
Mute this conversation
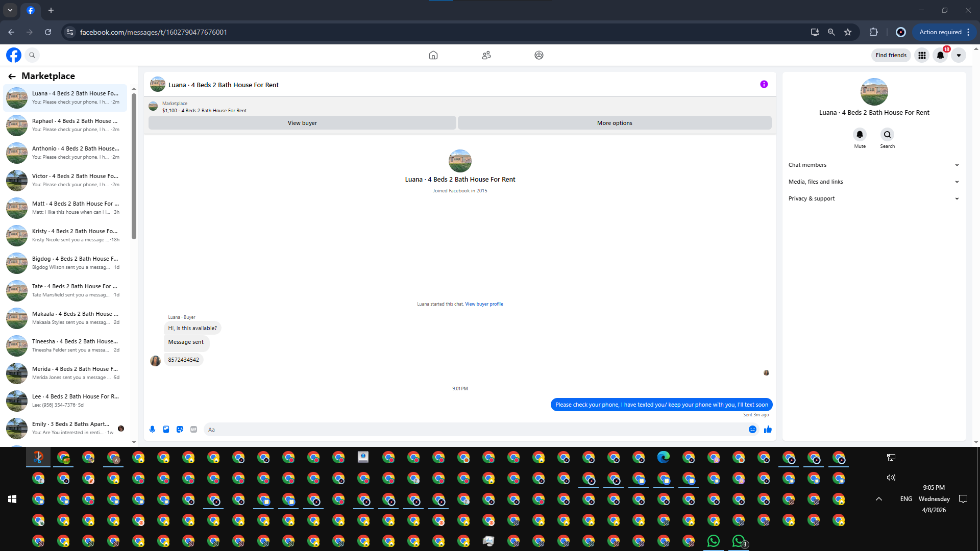point(860,135)
